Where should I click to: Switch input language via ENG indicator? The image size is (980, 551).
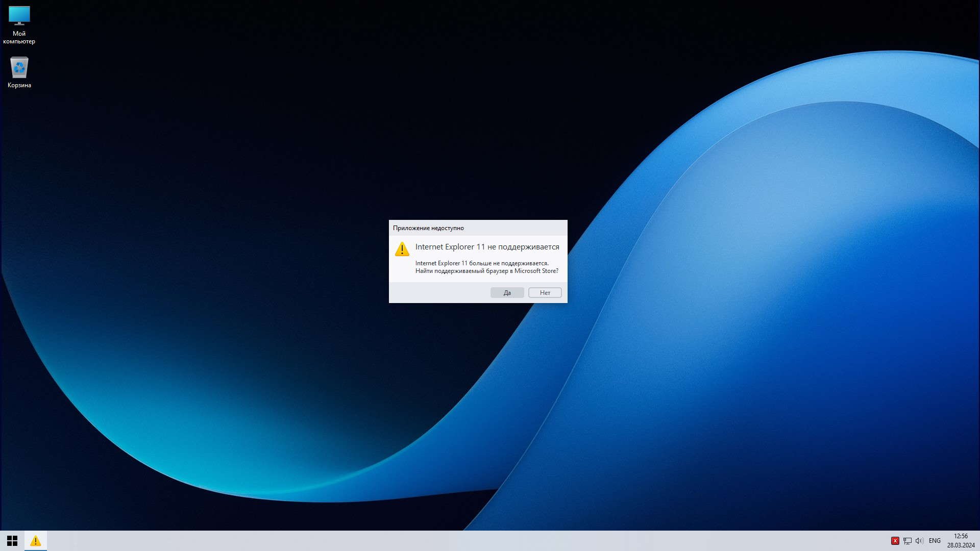coord(935,541)
